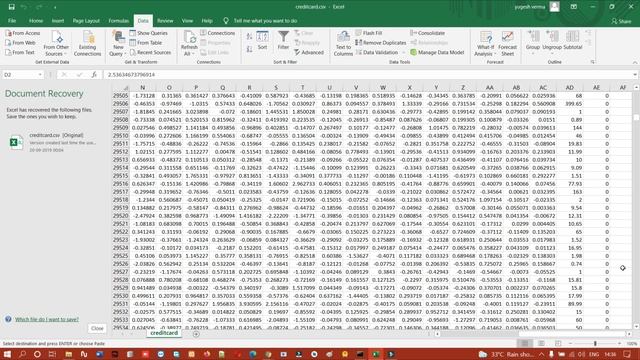Open the File tab

pyautogui.click(x=12, y=21)
